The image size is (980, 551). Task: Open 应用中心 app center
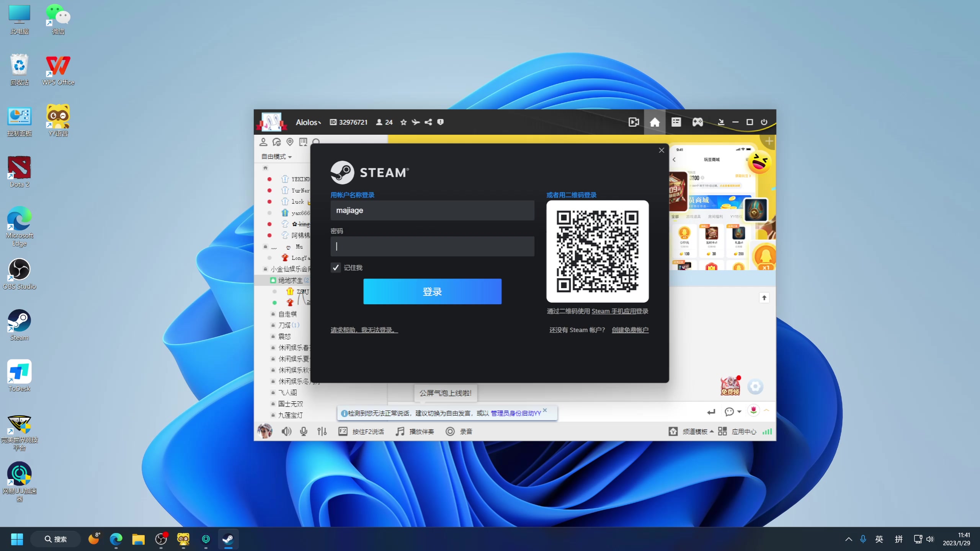coord(737,432)
